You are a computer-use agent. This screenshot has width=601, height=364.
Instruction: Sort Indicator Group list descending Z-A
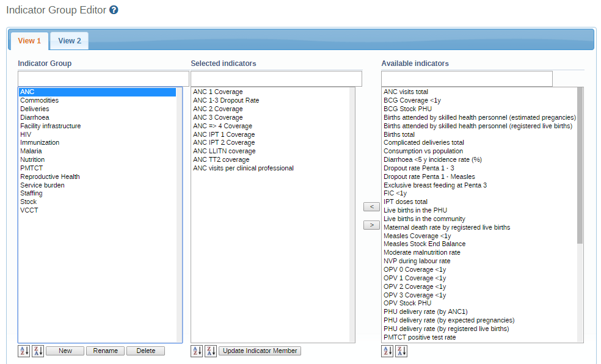coord(37,351)
